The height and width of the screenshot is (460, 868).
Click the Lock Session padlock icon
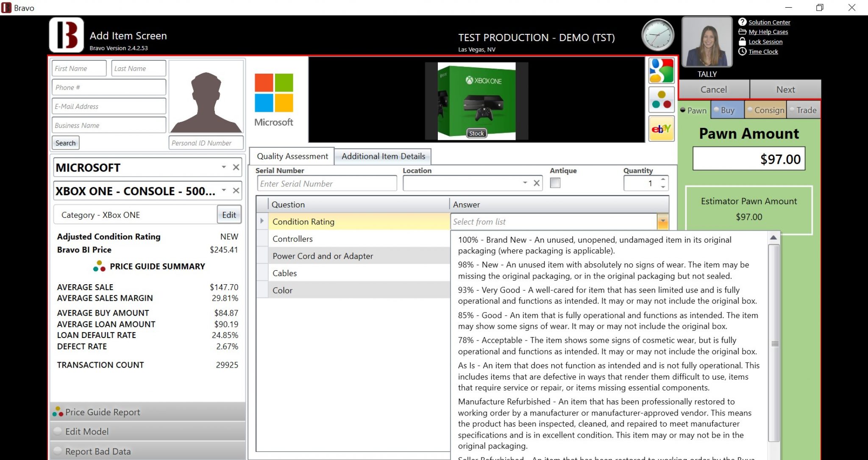(x=742, y=42)
